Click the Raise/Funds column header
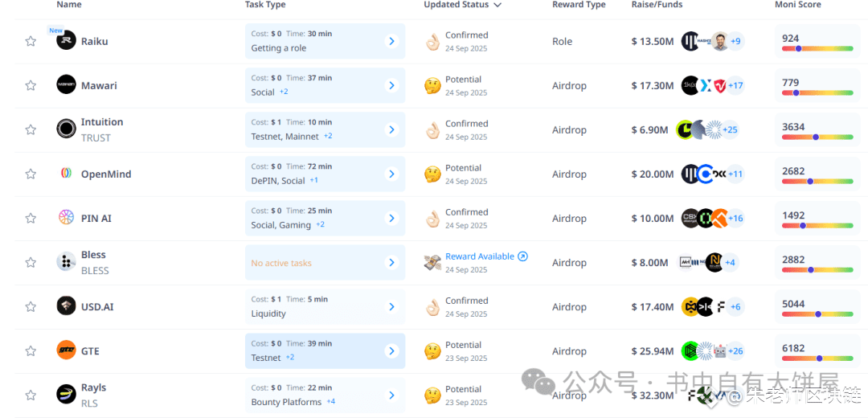Viewport: 868px width, 418px height. click(x=657, y=5)
